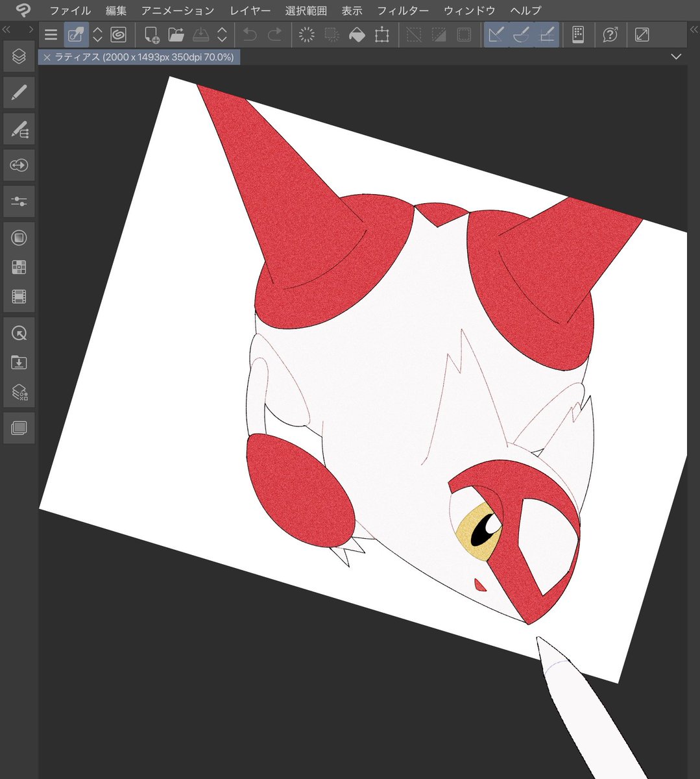700x779 pixels.
Task: Toggle snap to ruler
Action: point(496,34)
